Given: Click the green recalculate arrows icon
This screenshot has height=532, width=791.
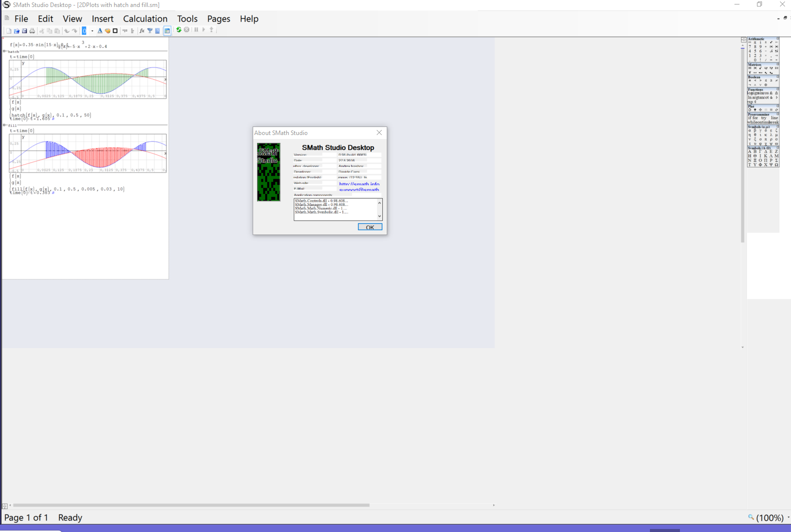Looking at the screenshot, I should (x=179, y=30).
